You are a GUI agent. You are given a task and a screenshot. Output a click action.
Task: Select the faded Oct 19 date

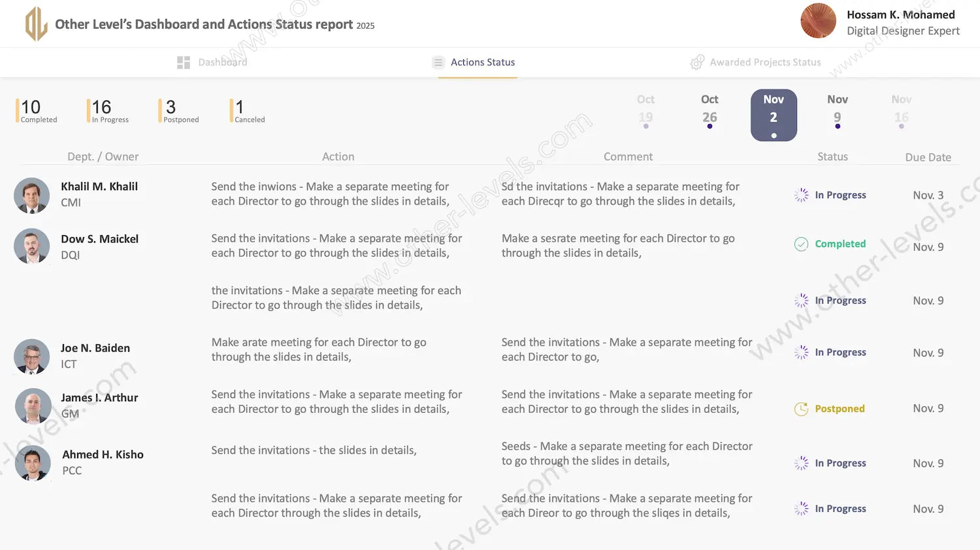[x=645, y=110]
